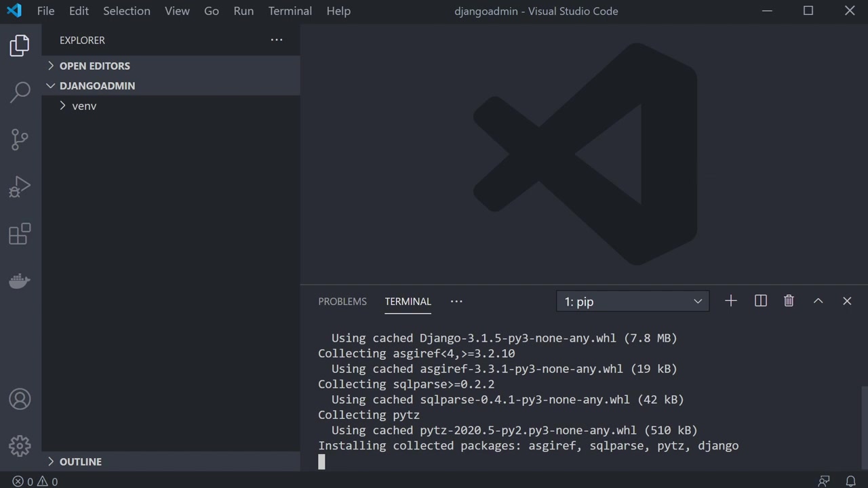The height and width of the screenshot is (488, 868).
Task: Expand the venv folder
Action: coord(171,106)
